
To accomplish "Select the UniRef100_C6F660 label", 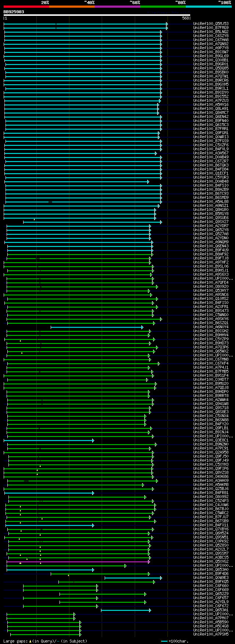I will 211,586.
